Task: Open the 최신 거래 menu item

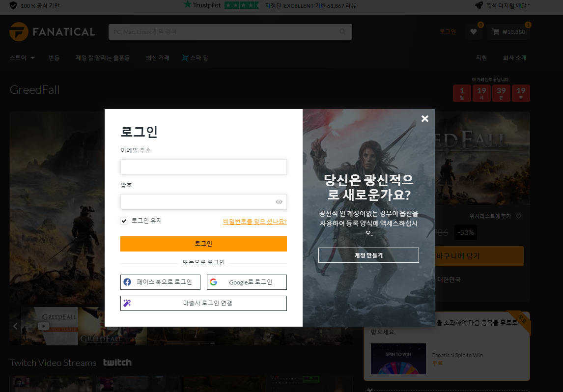Action: (x=158, y=58)
